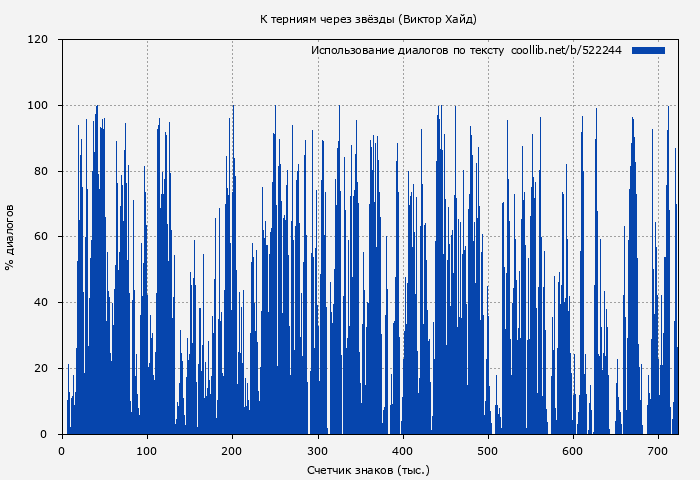
Task: Click the coollib.net/b/522244 legend text
Action: point(566,50)
